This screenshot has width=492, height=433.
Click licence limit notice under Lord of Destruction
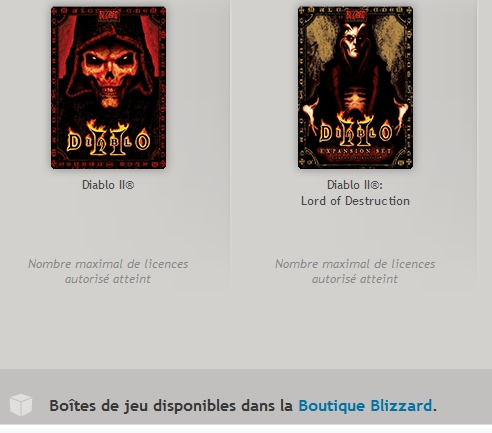pos(355,271)
